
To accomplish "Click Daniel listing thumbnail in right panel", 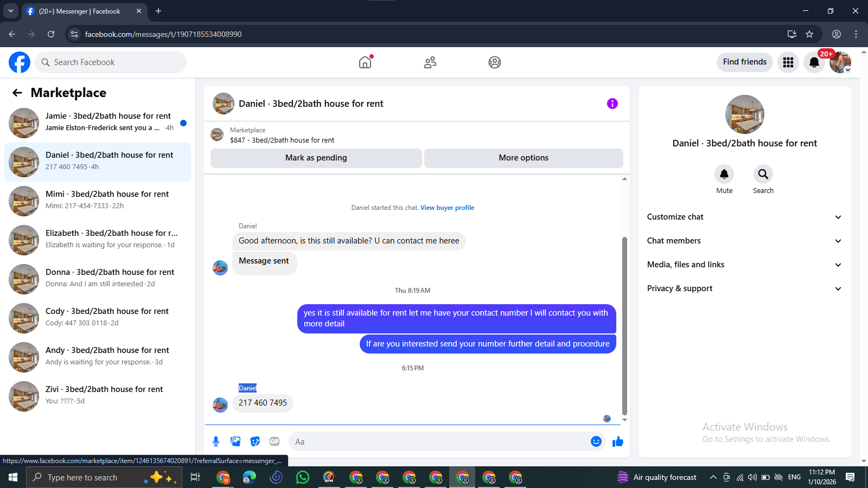I will coord(745,114).
